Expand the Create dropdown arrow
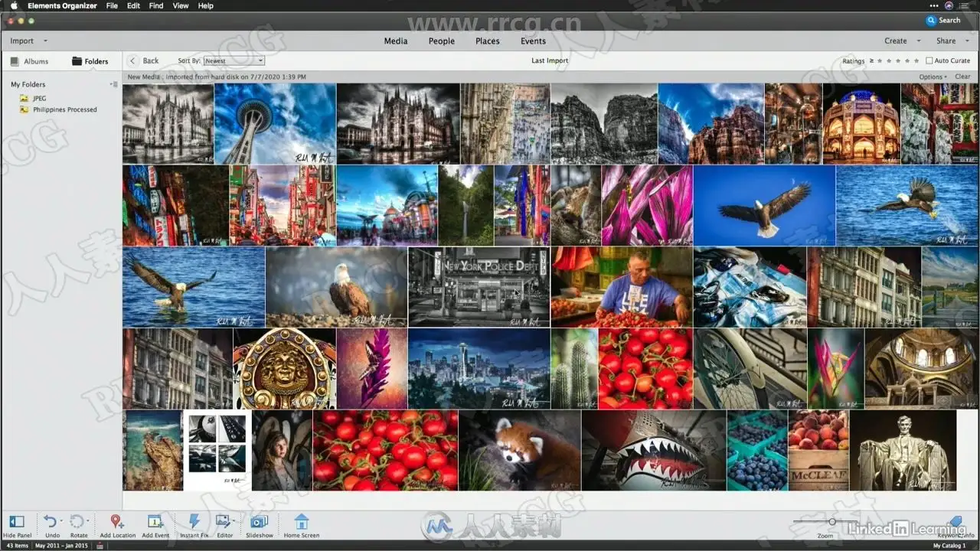980x551 pixels. click(x=917, y=41)
